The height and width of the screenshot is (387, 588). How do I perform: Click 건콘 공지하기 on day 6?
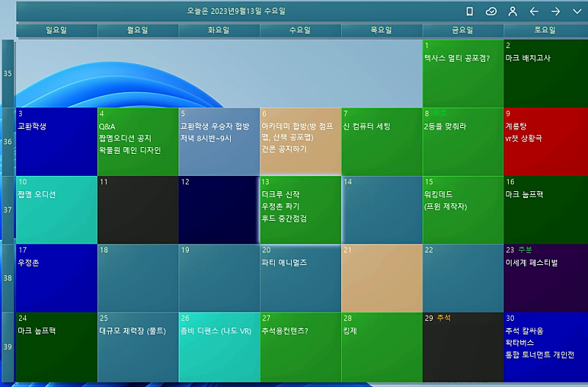(x=284, y=149)
